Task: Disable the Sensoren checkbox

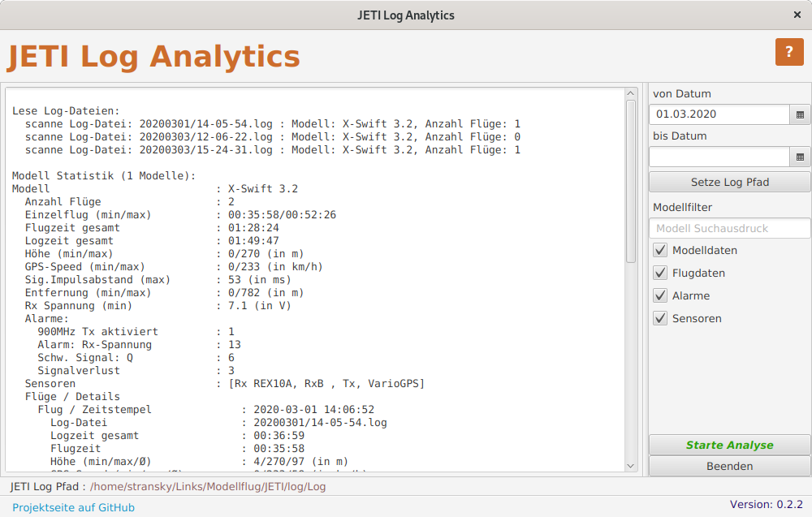Action: tap(660, 319)
